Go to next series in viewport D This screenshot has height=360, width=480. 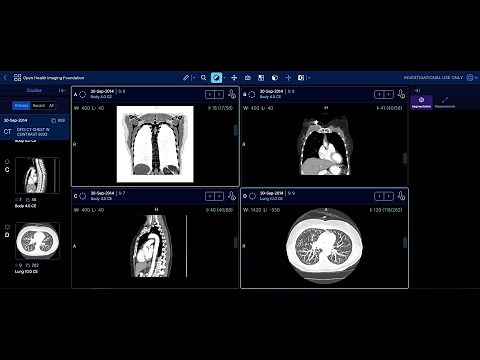pos(388,196)
